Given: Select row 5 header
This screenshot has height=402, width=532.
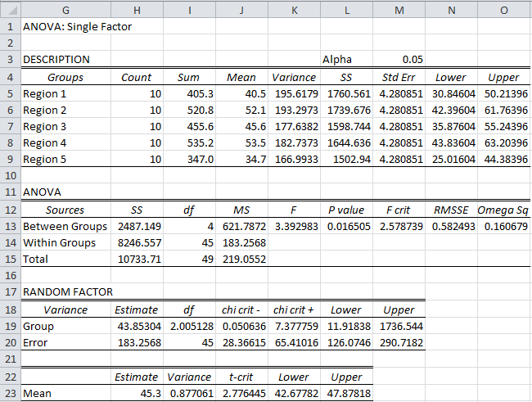Looking at the screenshot, I should coord(9,93).
